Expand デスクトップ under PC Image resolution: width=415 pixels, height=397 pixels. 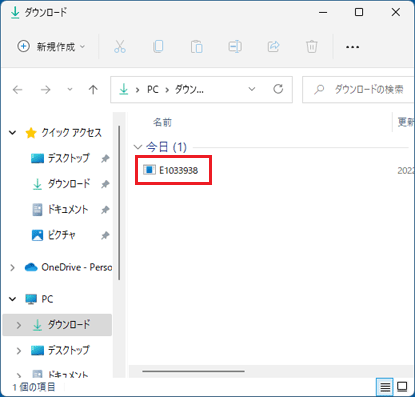coord(19,350)
